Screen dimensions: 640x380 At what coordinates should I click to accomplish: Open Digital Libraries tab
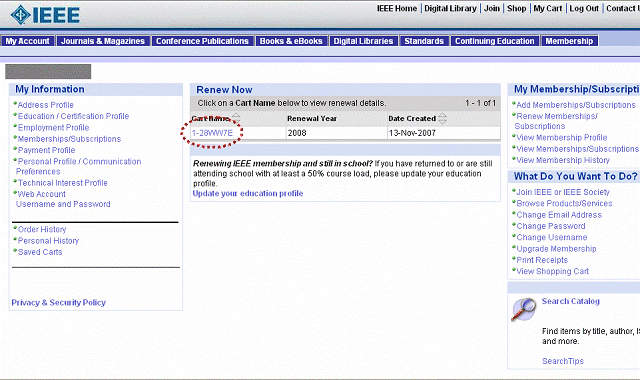point(363,41)
